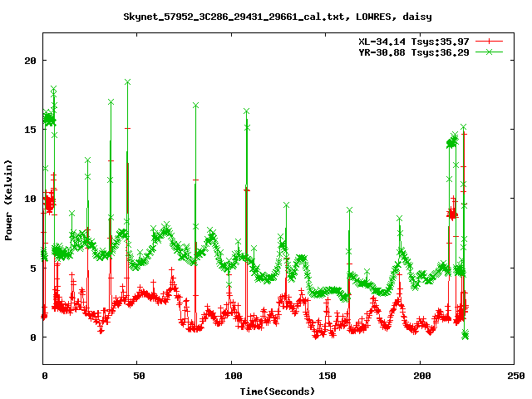Viewport: 532px width, 399px height.
Task: Click the Time(Seconds) axis label
Action: (278, 392)
